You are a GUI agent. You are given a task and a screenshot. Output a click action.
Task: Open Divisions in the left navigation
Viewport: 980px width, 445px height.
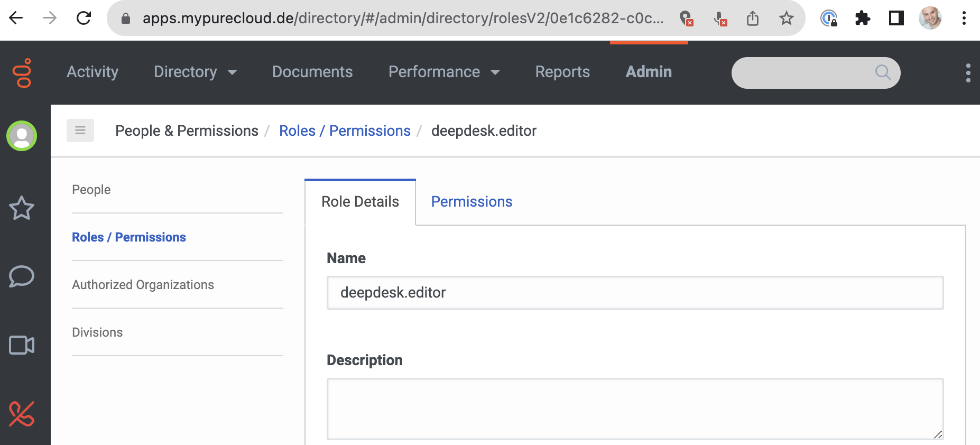[x=97, y=332]
